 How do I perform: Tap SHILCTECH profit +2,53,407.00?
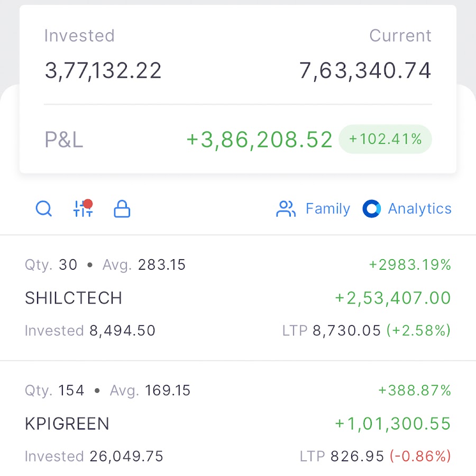393,298
